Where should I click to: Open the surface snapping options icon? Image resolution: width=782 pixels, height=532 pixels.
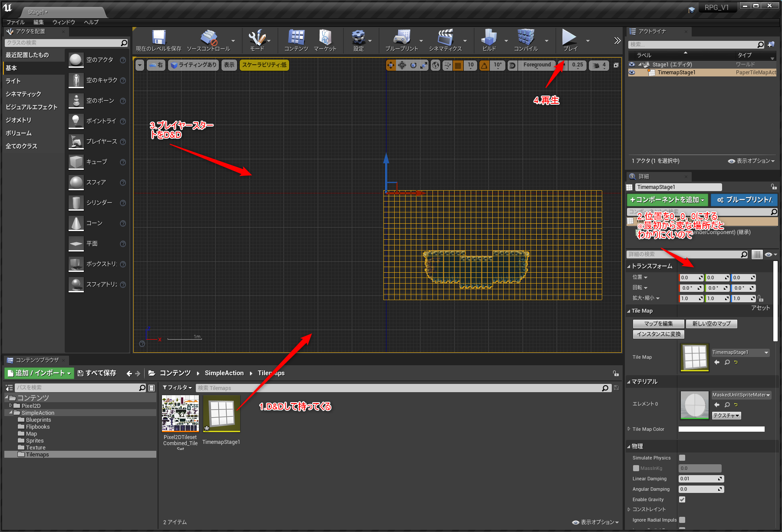point(447,65)
